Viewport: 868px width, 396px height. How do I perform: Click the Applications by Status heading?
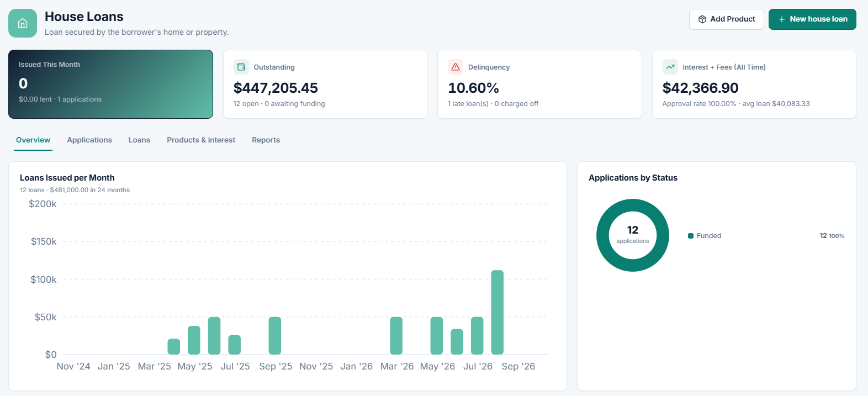633,178
